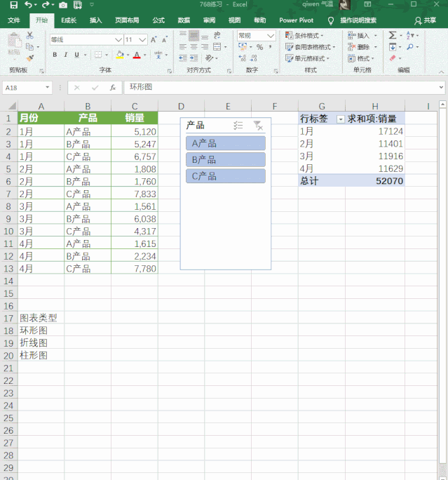Click the Insert Function fx icon
This screenshot has width=448, height=480.
click(113, 88)
